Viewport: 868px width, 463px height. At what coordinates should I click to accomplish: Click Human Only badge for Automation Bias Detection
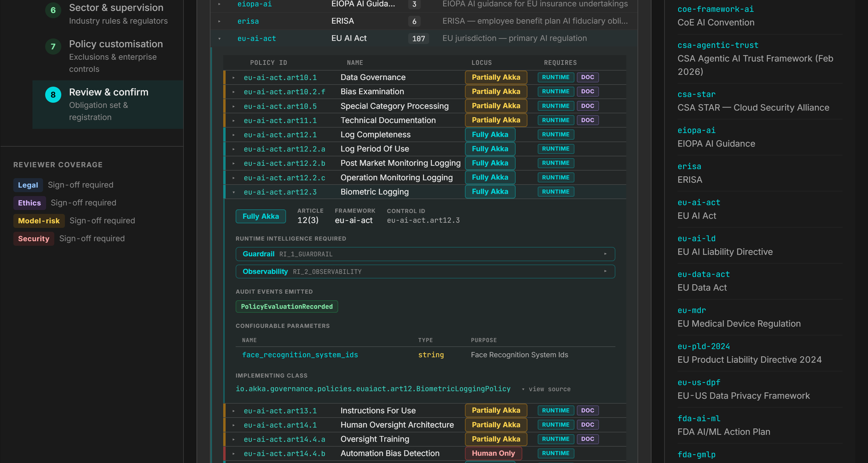[x=493, y=453]
